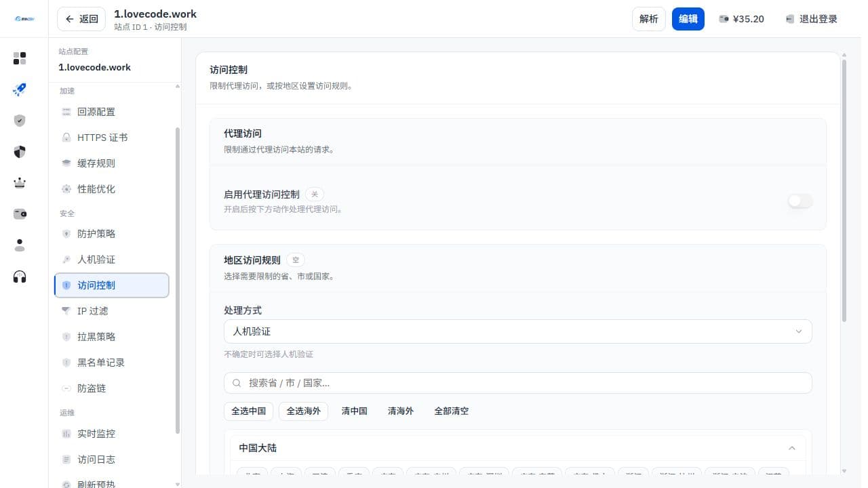Click the sidebar scroll up arrow

tap(178, 87)
